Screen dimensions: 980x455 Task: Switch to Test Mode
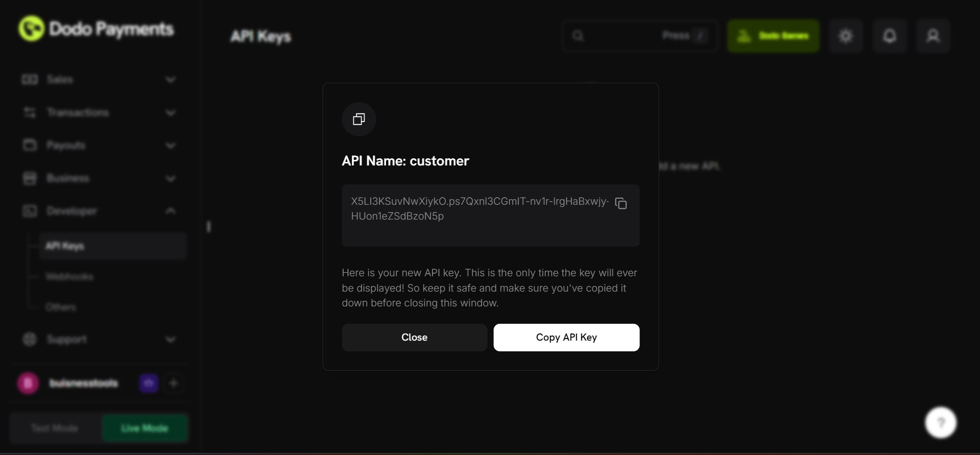tap(54, 428)
